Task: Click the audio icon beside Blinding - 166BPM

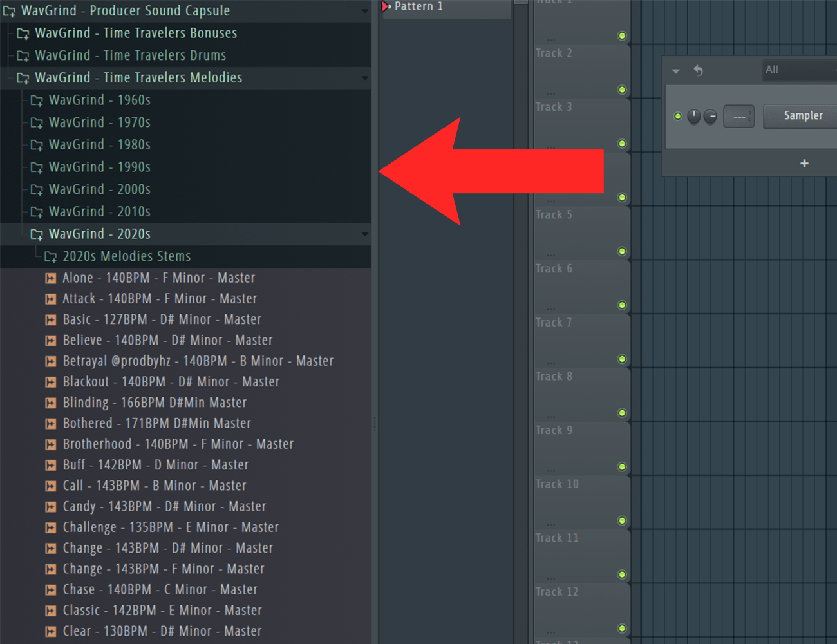Action: coord(50,402)
